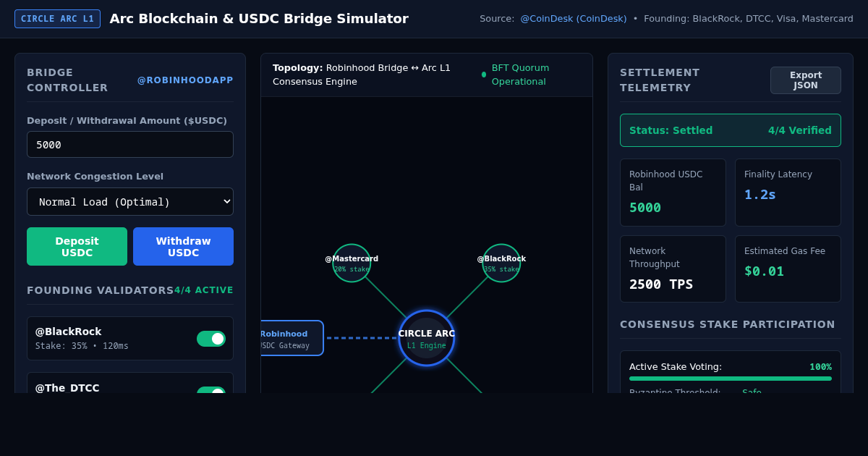868x456 pixels.
Task: Click the Arc Blockchain & USDC Bridge Simulator title
Action: (x=259, y=19)
